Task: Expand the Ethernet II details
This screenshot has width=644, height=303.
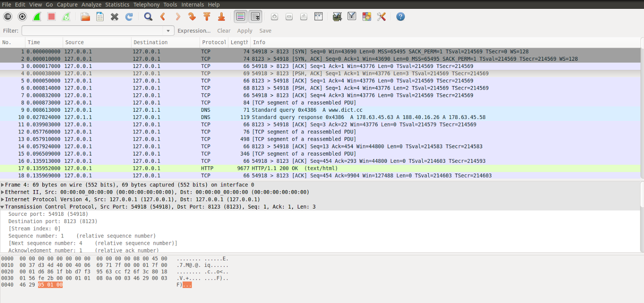Action: click(3, 192)
